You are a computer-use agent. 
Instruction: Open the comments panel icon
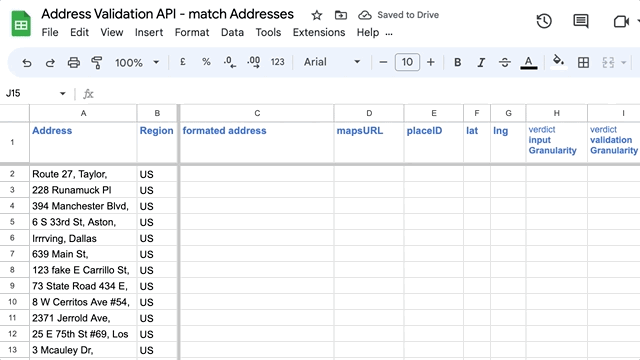580,21
